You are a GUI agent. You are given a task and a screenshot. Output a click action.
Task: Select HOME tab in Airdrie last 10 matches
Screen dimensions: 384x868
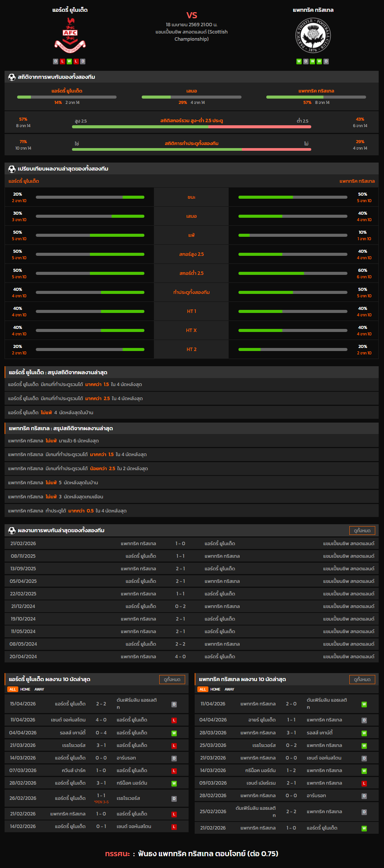[x=25, y=689]
